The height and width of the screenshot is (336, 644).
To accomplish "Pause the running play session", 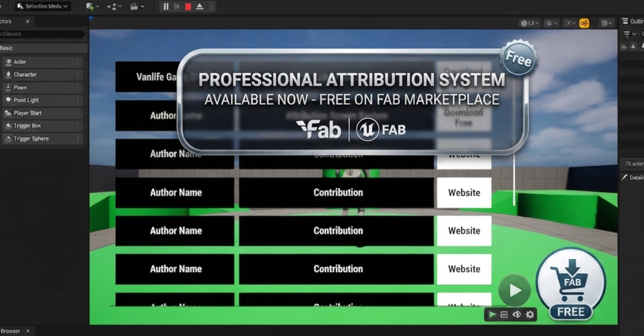I will [x=166, y=6].
